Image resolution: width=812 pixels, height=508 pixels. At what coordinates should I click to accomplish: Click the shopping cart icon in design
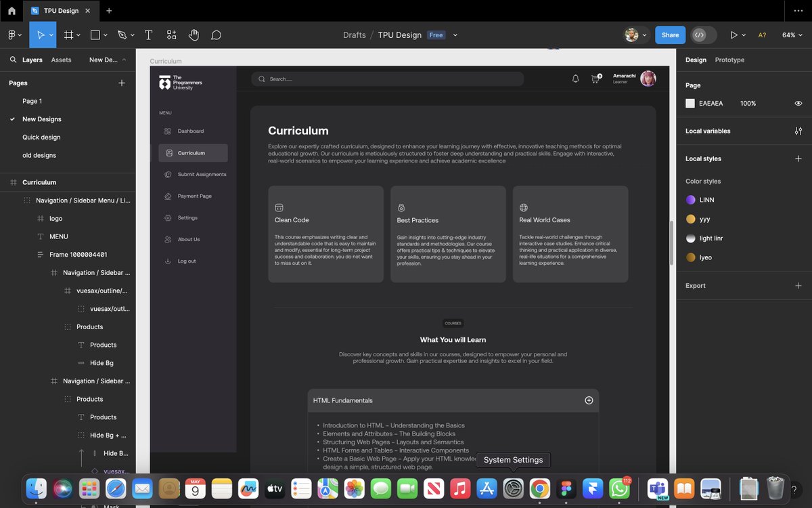coord(595,79)
